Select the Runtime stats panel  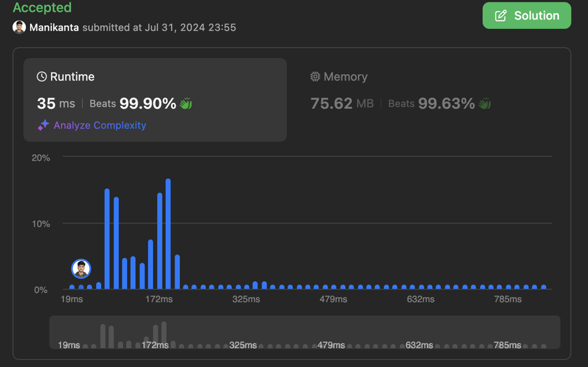pyautogui.click(x=155, y=99)
